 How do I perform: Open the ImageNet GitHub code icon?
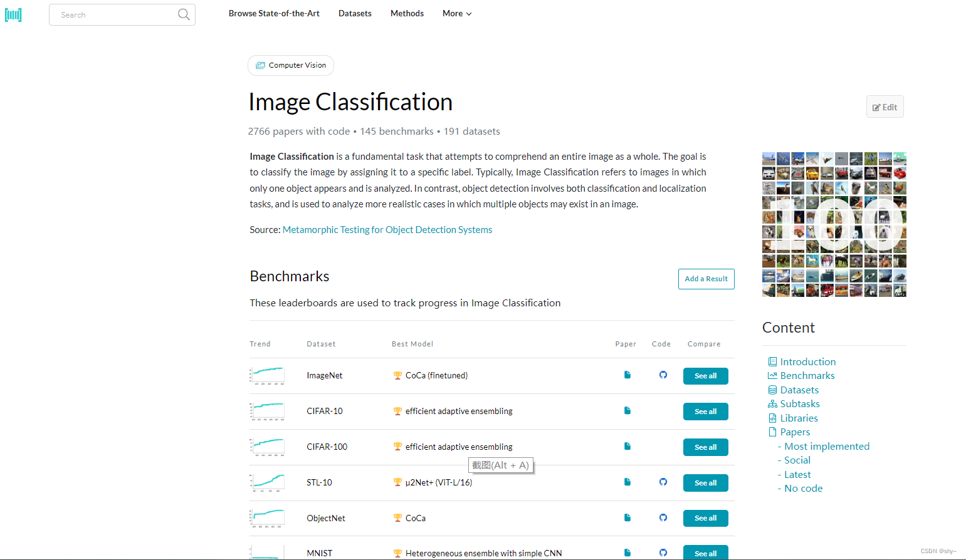click(663, 375)
